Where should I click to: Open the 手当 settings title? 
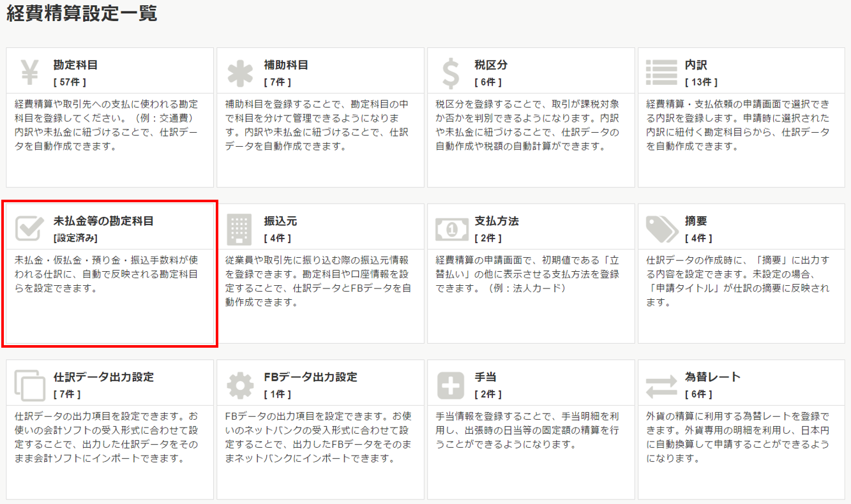tap(486, 377)
